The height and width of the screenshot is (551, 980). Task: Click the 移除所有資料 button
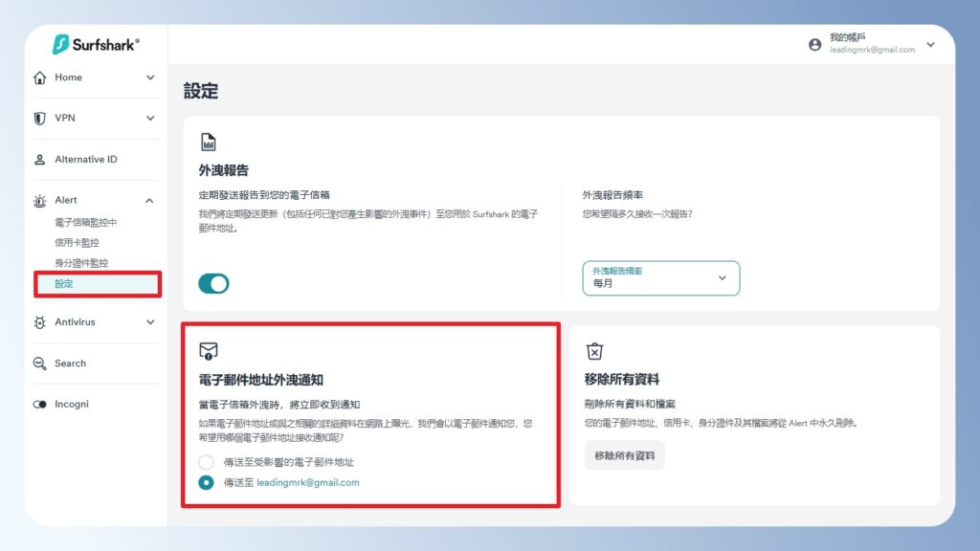624,455
